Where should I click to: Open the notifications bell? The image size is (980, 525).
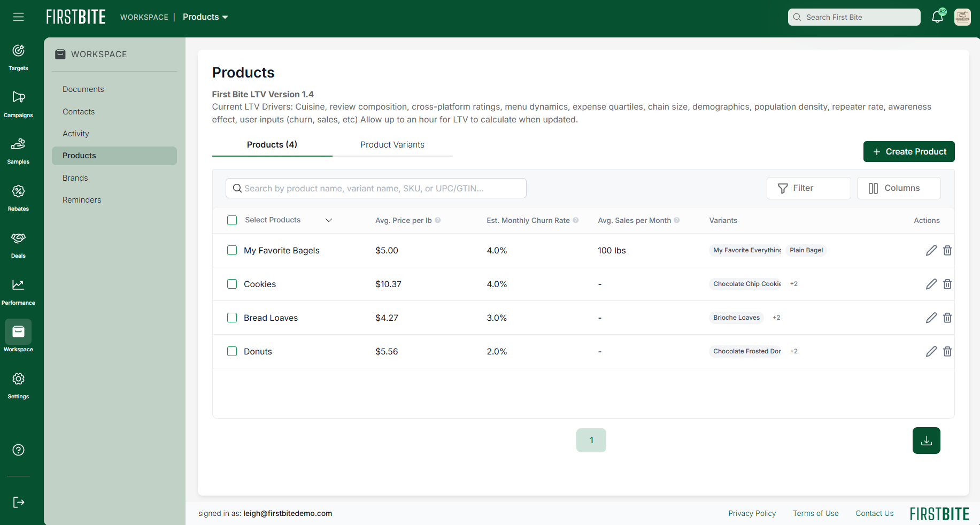(937, 17)
